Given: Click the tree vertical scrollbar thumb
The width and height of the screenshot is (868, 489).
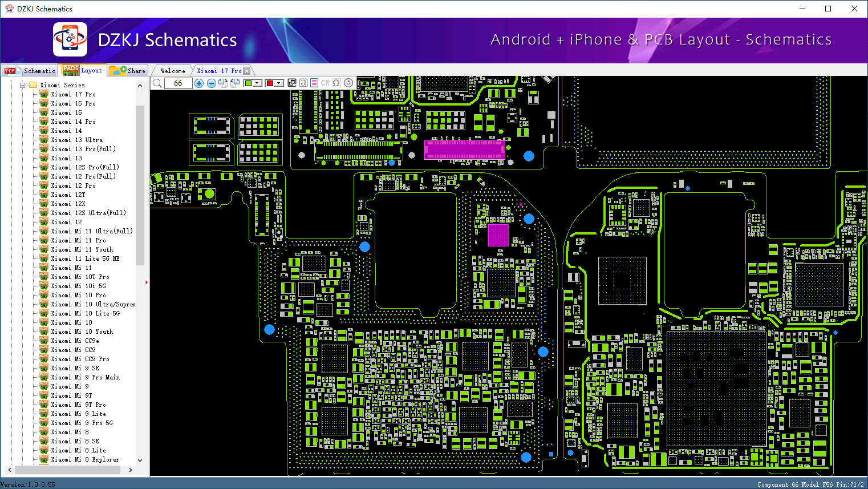Looking at the screenshot, I should click(140, 185).
